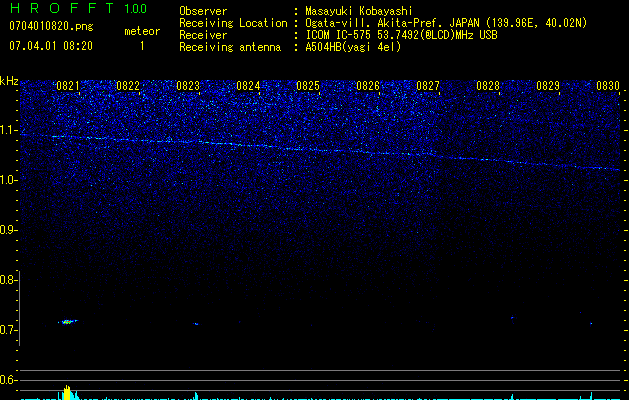629x400 pixels.
Task: Click the 0821 time marker
Action: (68, 86)
